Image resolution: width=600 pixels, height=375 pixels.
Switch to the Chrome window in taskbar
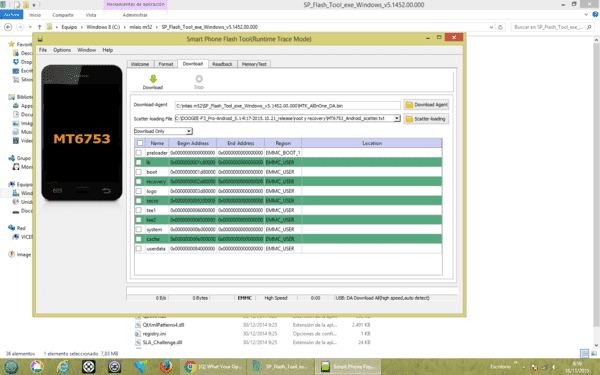point(213,367)
